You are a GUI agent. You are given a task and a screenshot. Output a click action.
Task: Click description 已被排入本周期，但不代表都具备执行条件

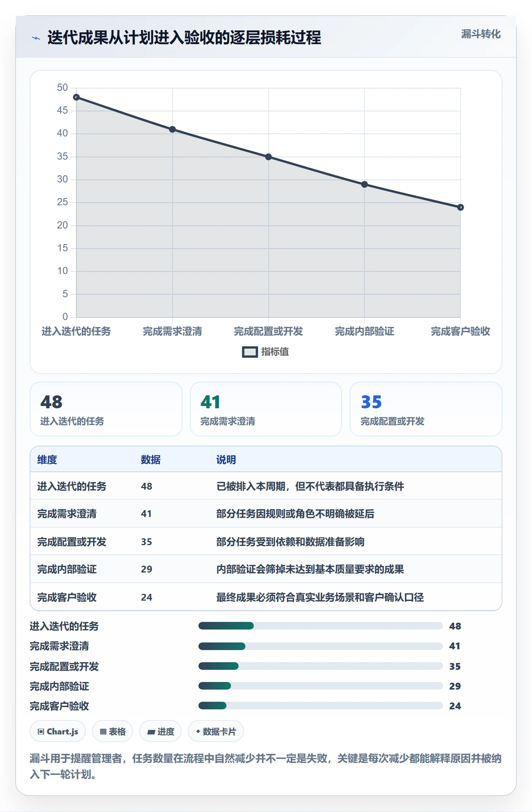310,486
